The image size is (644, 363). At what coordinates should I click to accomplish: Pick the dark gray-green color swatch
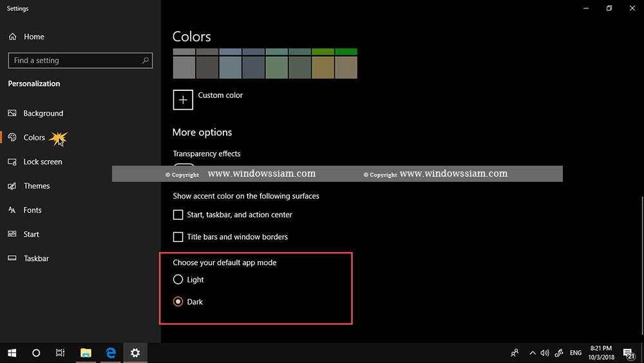coord(300,68)
